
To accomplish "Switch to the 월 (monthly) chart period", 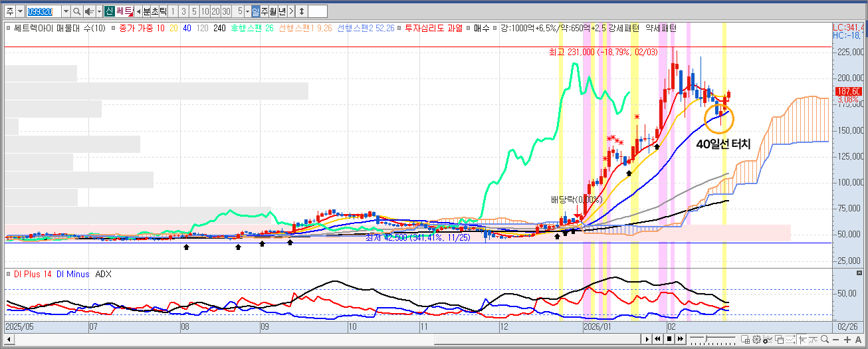I will (273, 11).
